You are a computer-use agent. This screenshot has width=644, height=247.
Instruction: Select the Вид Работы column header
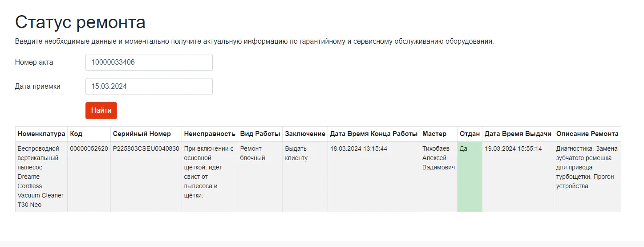pyautogui.click(x=260, y=134)
